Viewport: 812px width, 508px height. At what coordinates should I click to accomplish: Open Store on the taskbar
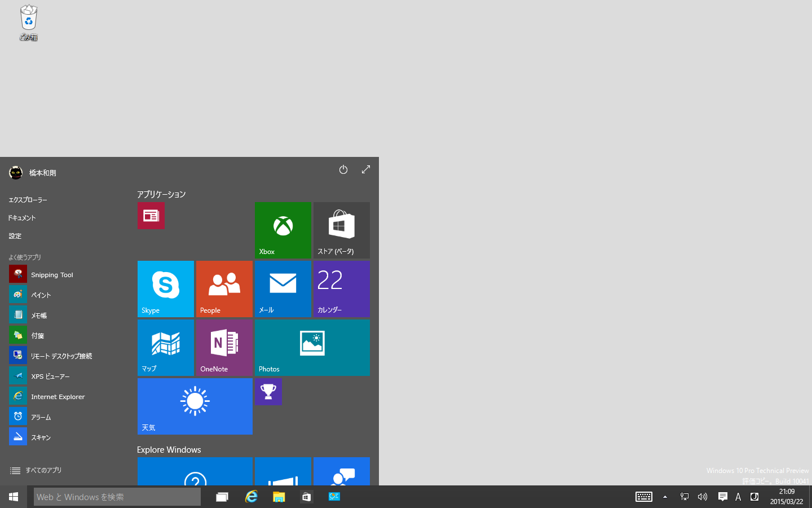tap(306, 497)
